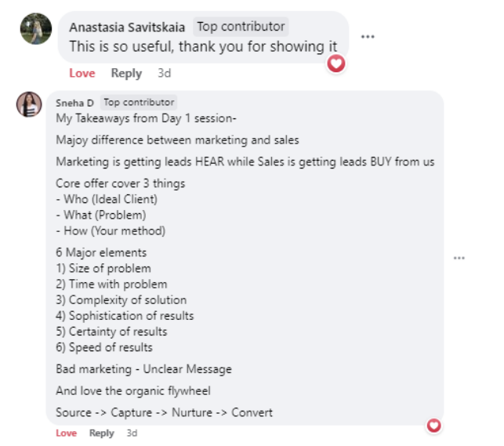
Task: Click 3d timestamp under Anastasia's comment
Action: click(164, 73)
